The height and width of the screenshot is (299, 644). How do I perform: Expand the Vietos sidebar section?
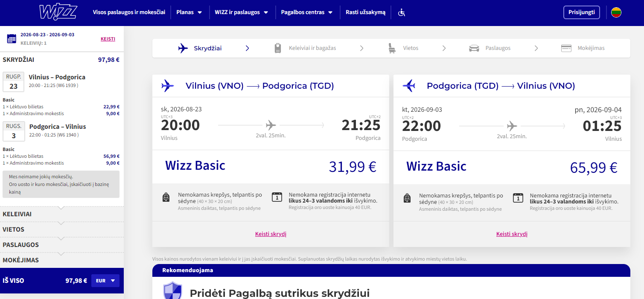pyautogui.click(x=62, y=229)
